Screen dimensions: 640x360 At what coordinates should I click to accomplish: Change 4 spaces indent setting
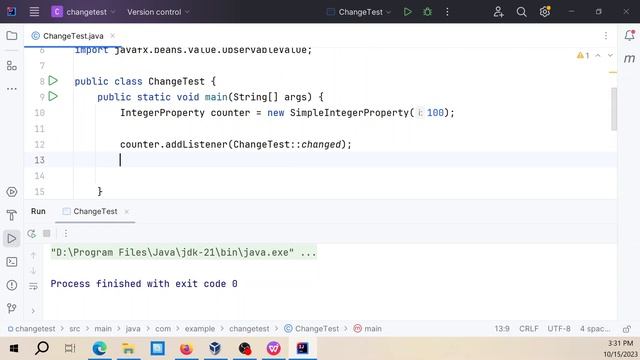click(595, 329)
